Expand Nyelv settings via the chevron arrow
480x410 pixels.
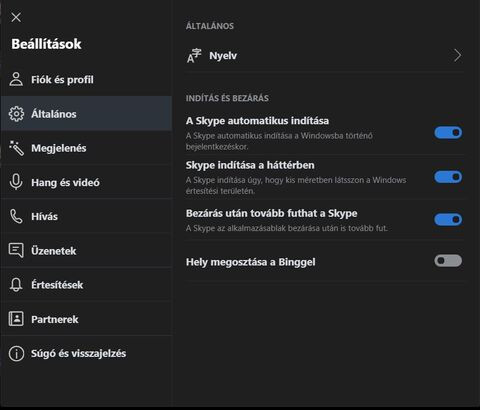click(458, 55)
